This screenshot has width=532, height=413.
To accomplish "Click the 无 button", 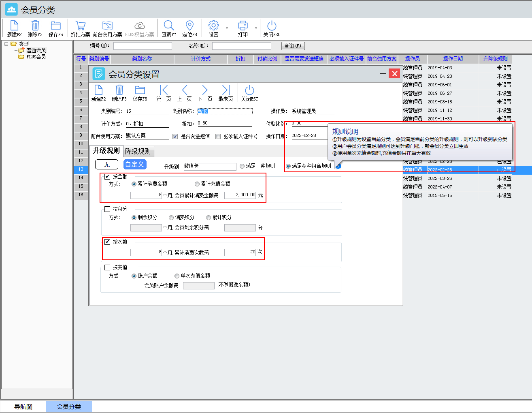I will click(x=106, y=164).
